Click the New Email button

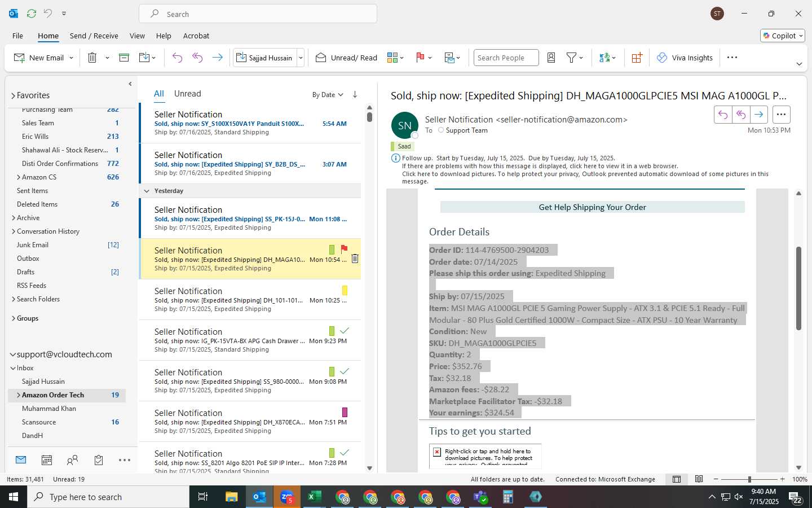click(39, 58)
